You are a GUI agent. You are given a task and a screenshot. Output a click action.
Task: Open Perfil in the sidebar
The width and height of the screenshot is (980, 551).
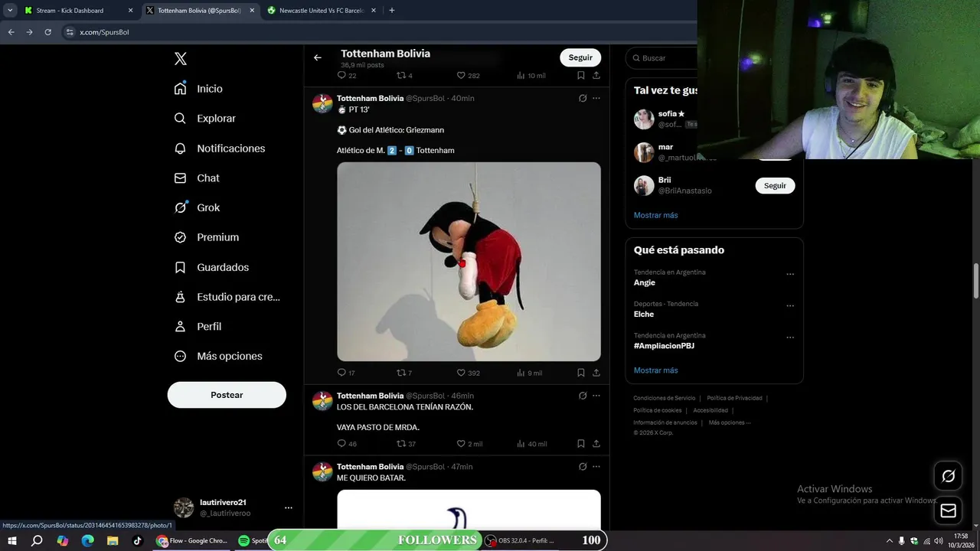198,327
